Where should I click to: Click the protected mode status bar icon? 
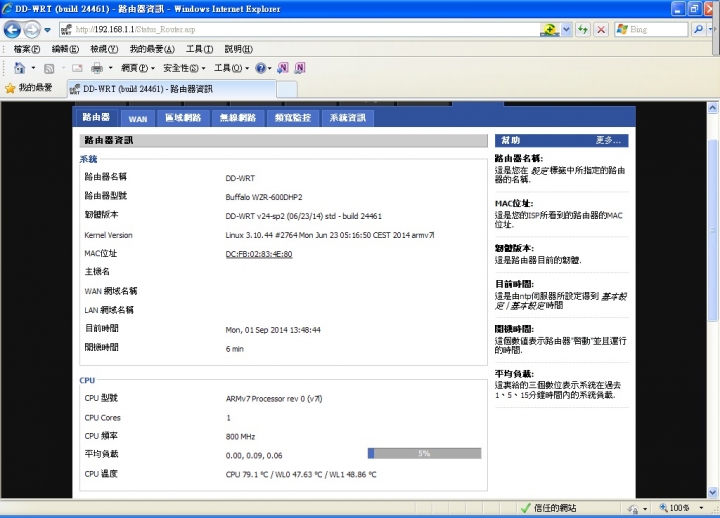(633, 508)
